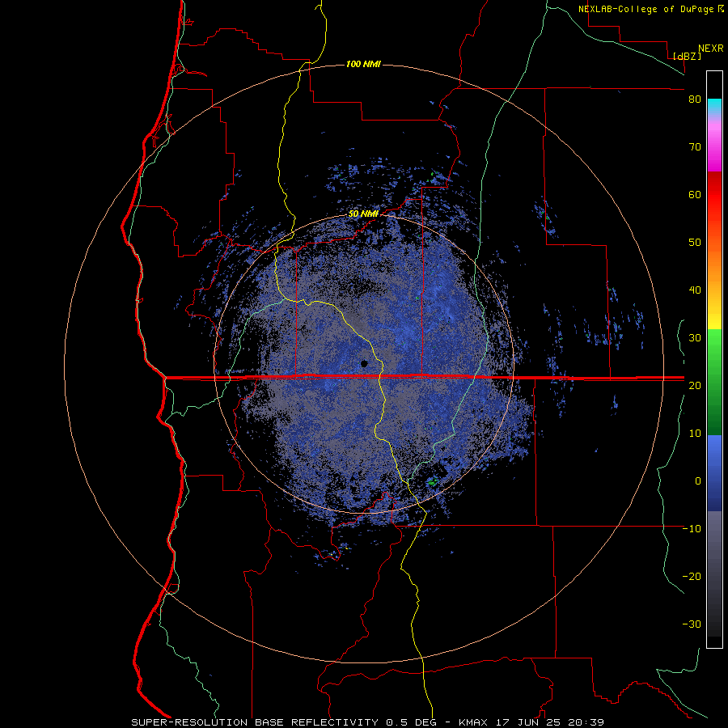Click the -20 dBZ scale value
Image resolution: width=728 pixels, height=728 pixels.
[x=692, y=576]
